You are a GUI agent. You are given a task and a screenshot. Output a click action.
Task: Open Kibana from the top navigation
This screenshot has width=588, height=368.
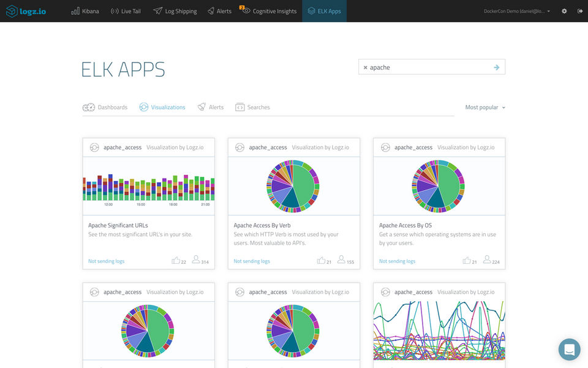tap(85, 11)
